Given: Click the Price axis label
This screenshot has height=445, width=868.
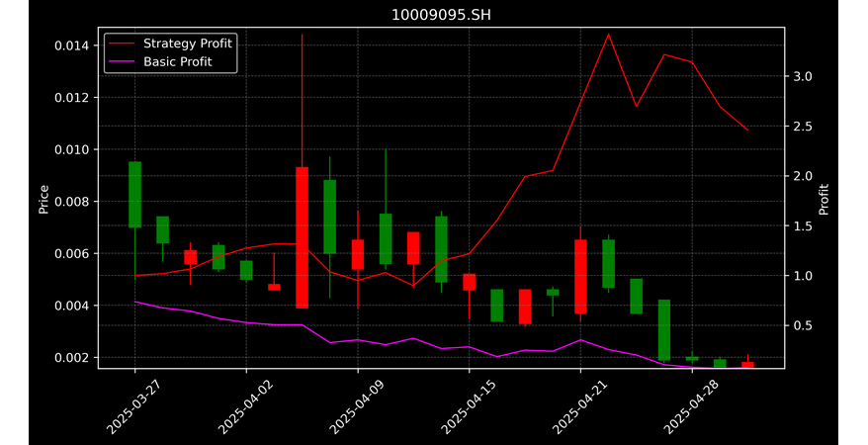Looking at the screenshot, I should tap(43, 199).
